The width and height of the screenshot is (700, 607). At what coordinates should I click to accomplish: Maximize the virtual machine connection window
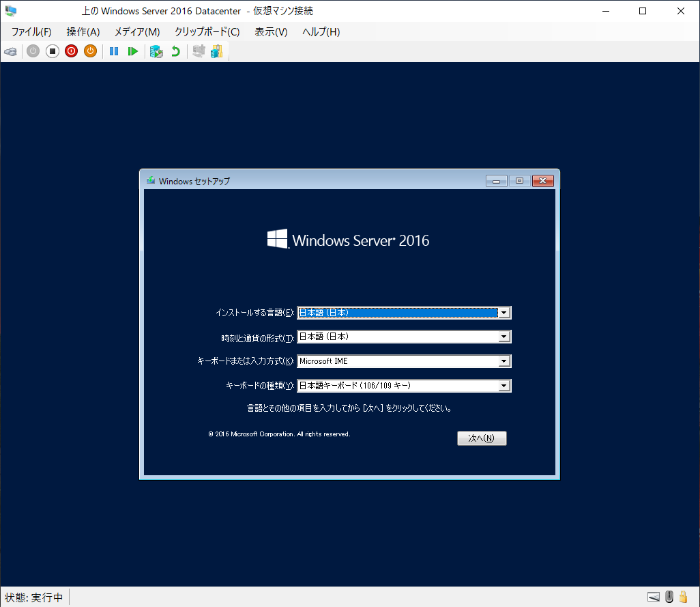[x=643, y=11]
